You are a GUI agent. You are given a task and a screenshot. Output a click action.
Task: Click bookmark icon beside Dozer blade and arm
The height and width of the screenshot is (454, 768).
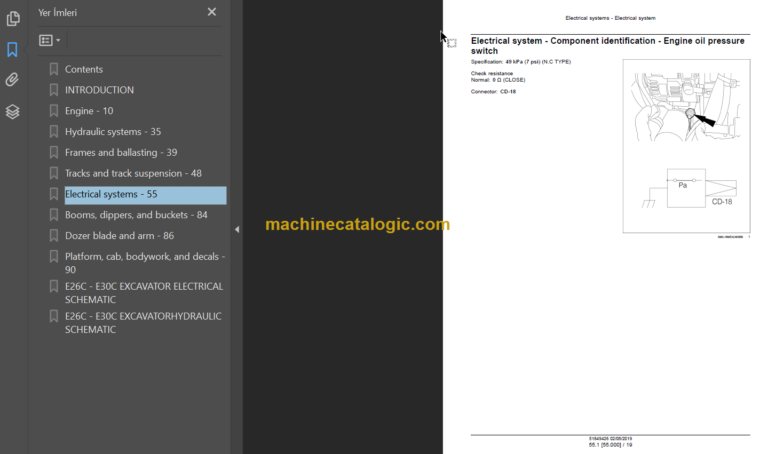coord(54,236)
